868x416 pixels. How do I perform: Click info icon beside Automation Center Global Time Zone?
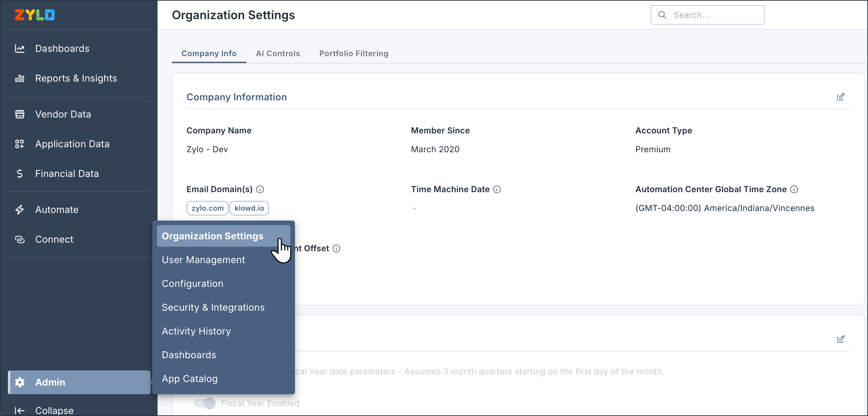[x=794, y=189]
